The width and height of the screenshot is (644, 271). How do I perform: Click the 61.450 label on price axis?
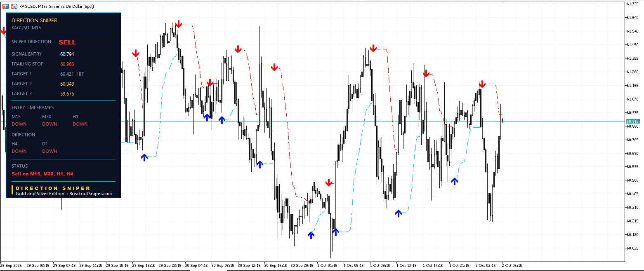(x=634, y=44)
